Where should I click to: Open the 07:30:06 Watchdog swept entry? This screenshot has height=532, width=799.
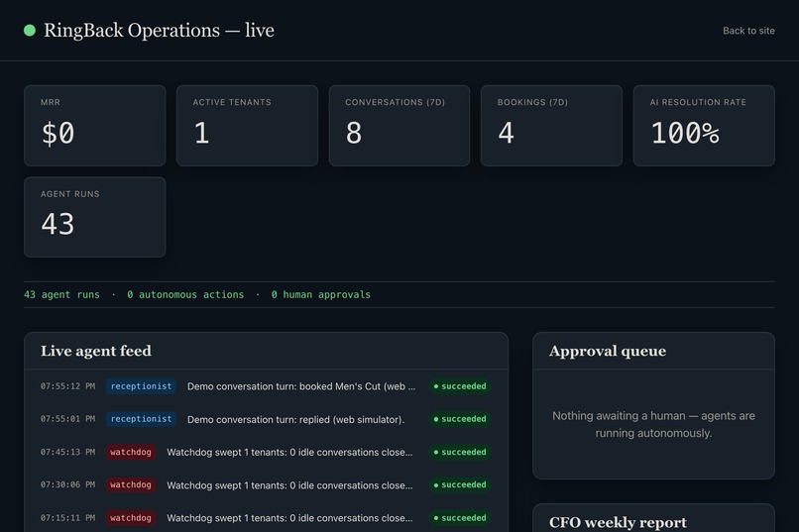coord(289,485)
